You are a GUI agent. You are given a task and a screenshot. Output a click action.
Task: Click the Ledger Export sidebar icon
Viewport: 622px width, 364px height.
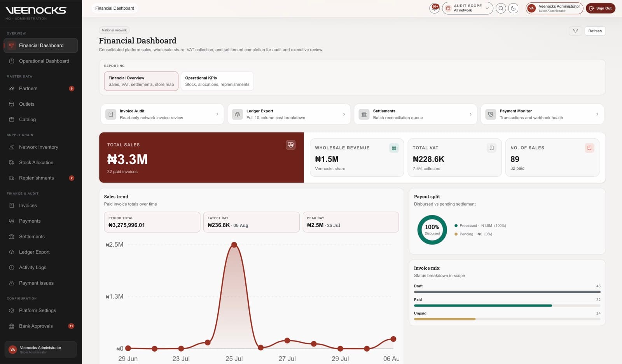pyautogui.click(x=12, y=252)
